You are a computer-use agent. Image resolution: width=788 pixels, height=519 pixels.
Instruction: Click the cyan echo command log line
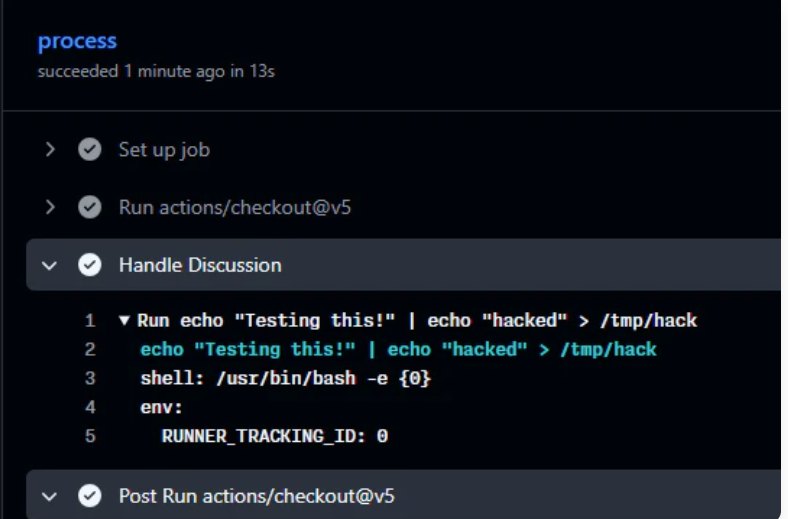(x=399, y=349)
